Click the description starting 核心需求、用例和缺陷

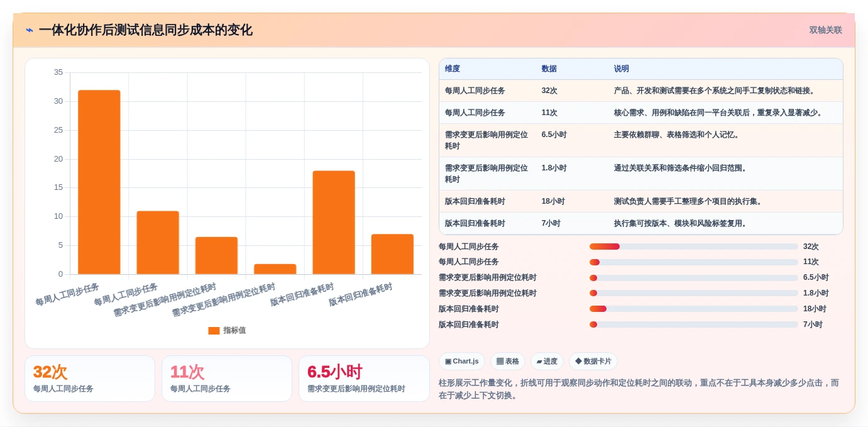pyautogui.click(x=720, y=113)
